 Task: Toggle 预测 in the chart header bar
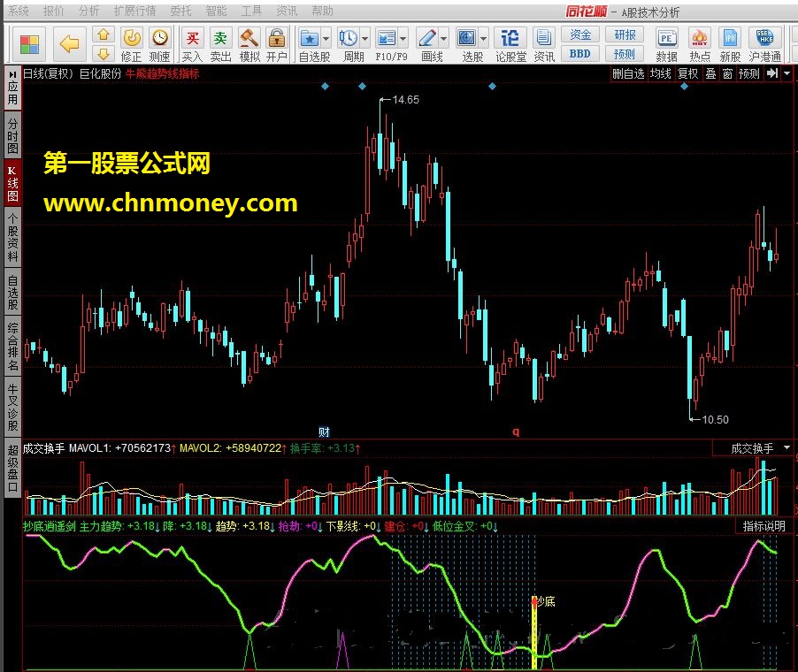(749, 73)
